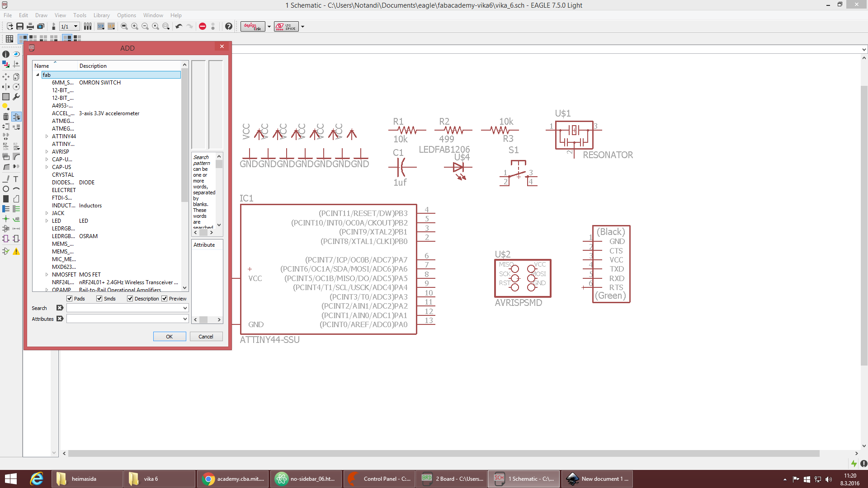Select the Move tool with four arrows

click(6, 76)
